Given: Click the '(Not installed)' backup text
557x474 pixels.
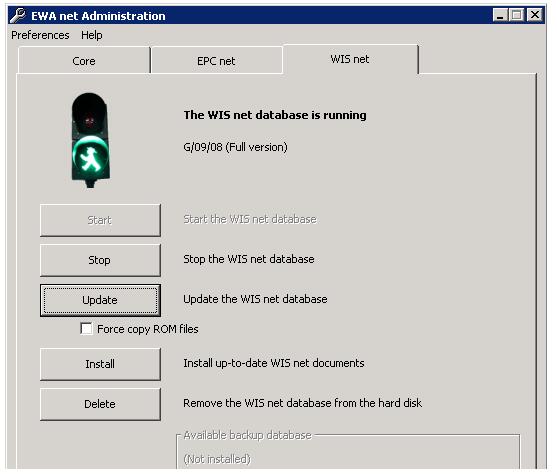Looking at the screenshot, I should click(x=217, y=459).
